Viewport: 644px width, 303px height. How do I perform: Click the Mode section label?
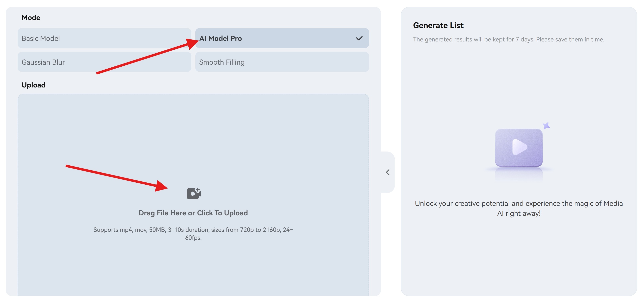click(31, 17)
